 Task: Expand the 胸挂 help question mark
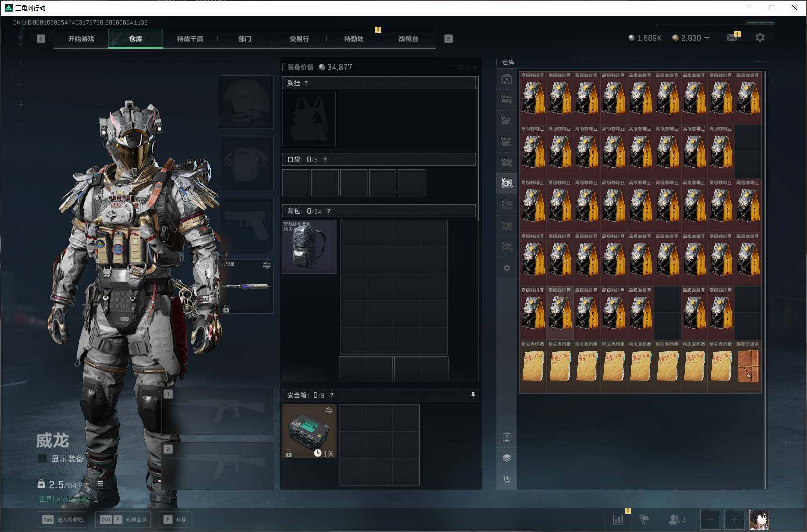pyautogui.click(x=306, y=83)
